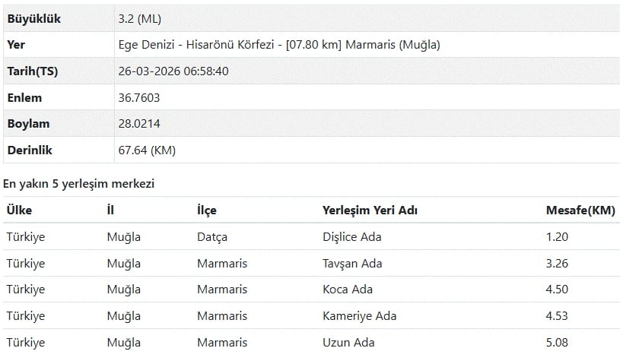Select the Enlem value 36.7603

138,97
